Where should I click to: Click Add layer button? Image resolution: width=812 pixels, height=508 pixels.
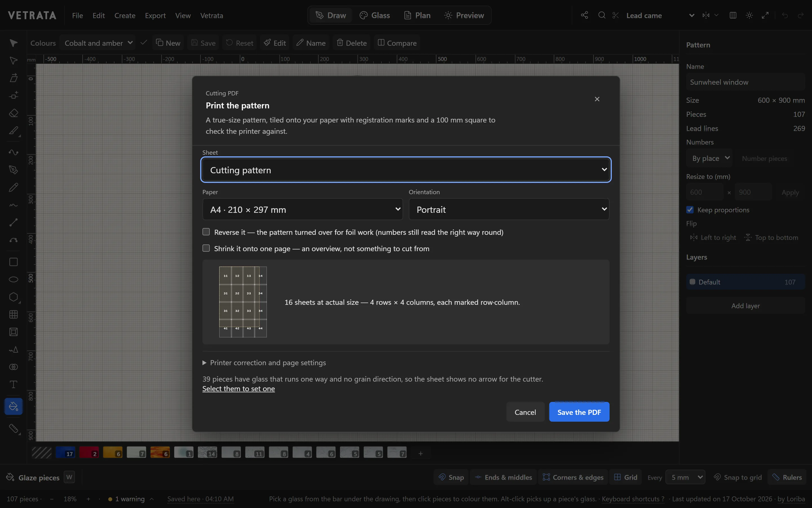pyautogui.click(x=745, y=306)
